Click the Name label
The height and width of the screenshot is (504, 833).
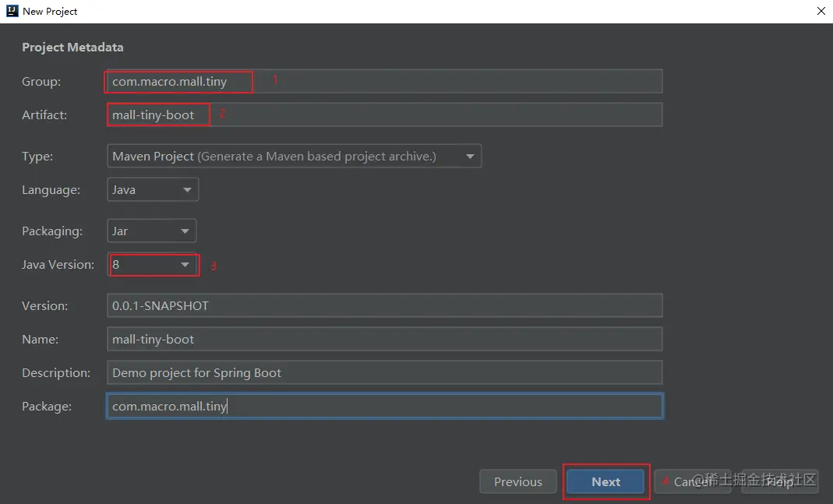click(40, 340)
